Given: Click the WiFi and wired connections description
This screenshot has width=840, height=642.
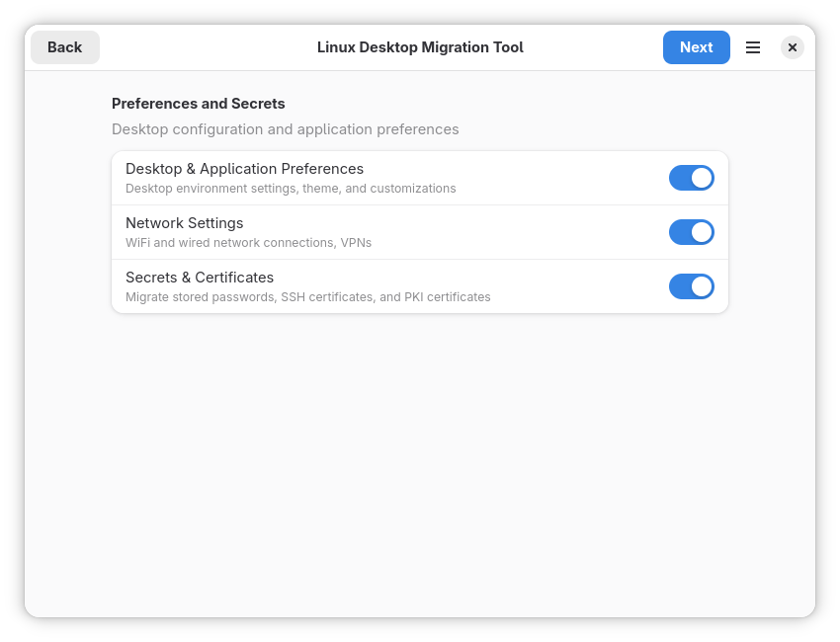Looking at the screenshot, I should (x=248, y=243).
